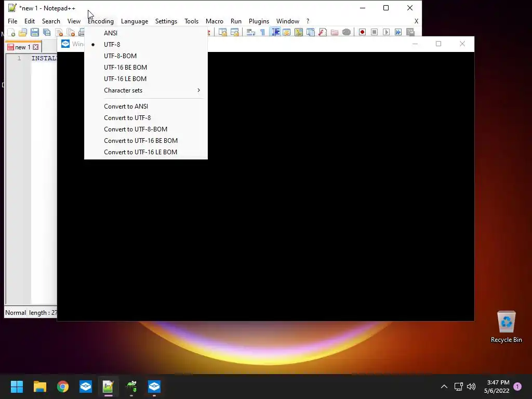Open the Search menu
The width and height of the screenshot is (532, 399).
(51, 21)
